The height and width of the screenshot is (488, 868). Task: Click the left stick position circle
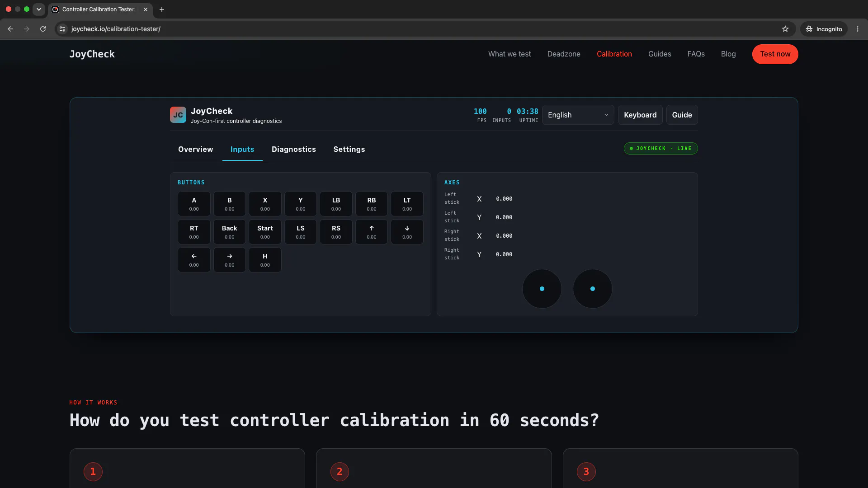pyautogui.click(x=542, y=289)
